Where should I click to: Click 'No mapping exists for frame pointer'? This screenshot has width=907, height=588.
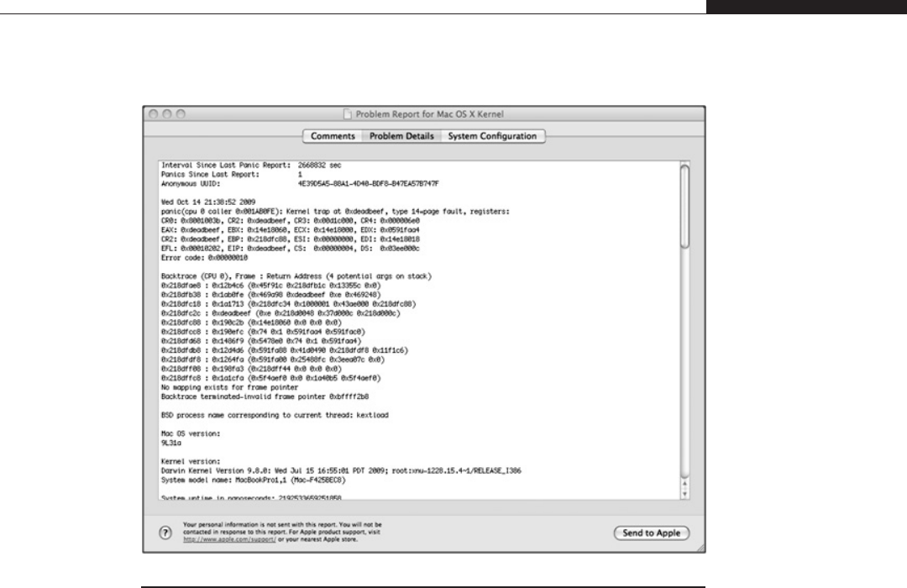click(x=229, y=388)
